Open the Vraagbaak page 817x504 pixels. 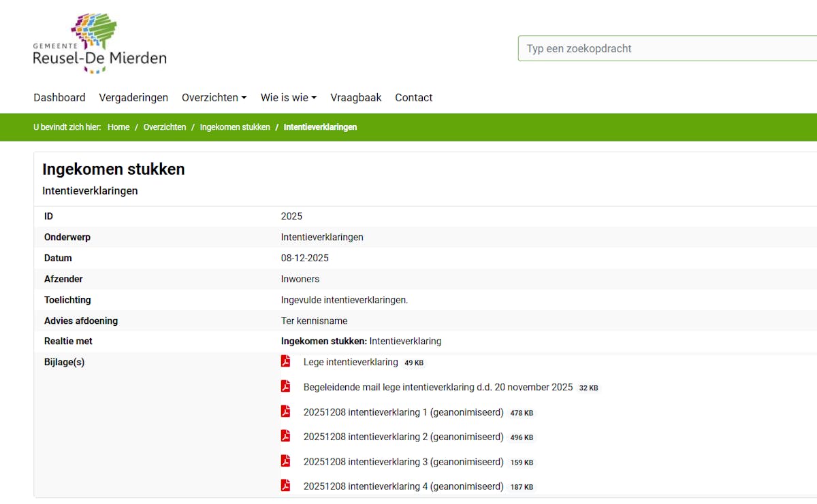(x=355, y=97)
